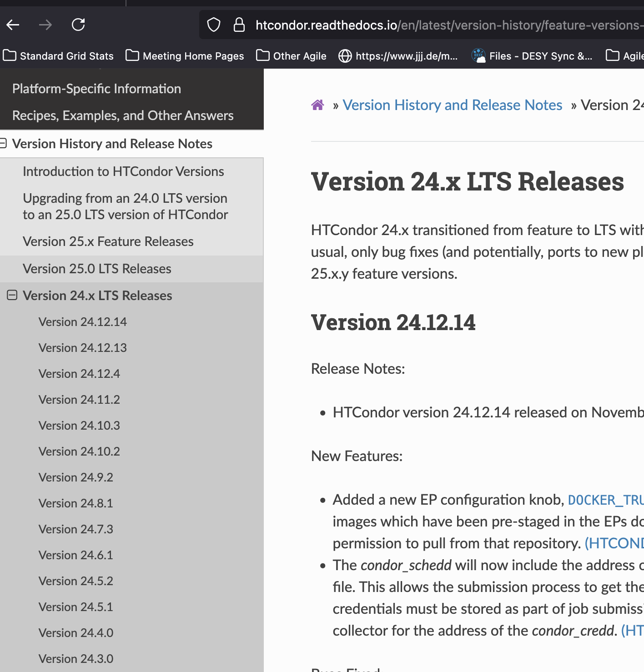The width and height of the screenshot is (644, 672).
Task: Select Version 24.12.13 in sidebar
Action: [x=83, y=348]
